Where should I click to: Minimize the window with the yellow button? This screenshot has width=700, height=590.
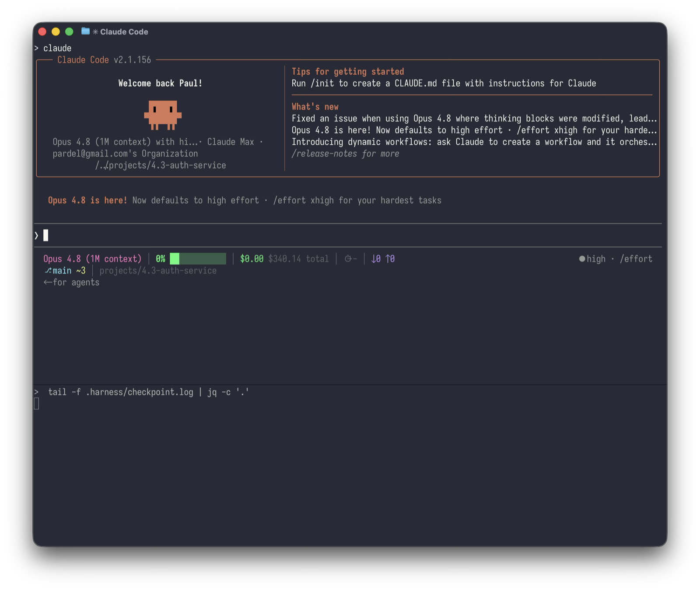pyautogui.click(x=56, y=31)
